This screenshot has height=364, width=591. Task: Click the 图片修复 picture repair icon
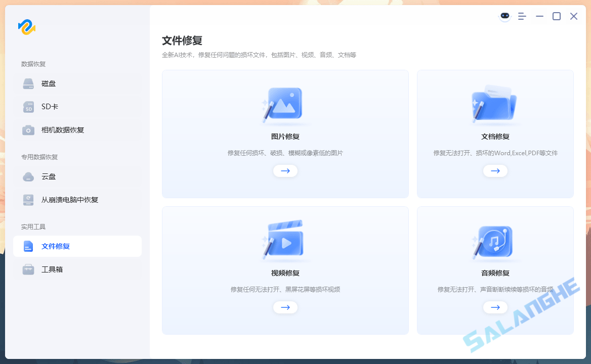(285, 104)
